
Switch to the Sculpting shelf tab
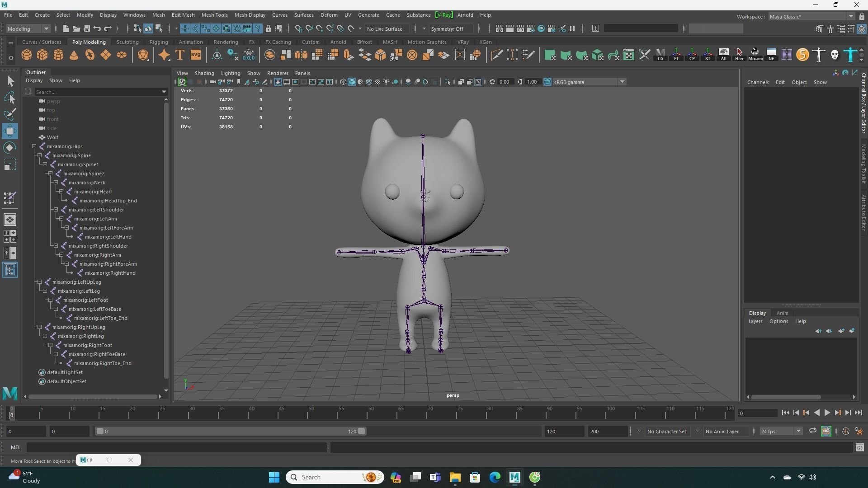pos(127,42)
